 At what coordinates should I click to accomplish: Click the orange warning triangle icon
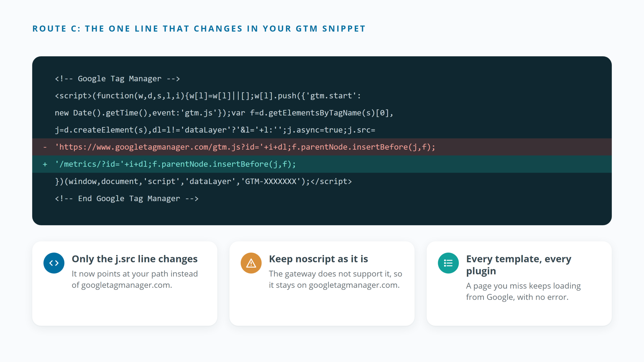(251, 263)
